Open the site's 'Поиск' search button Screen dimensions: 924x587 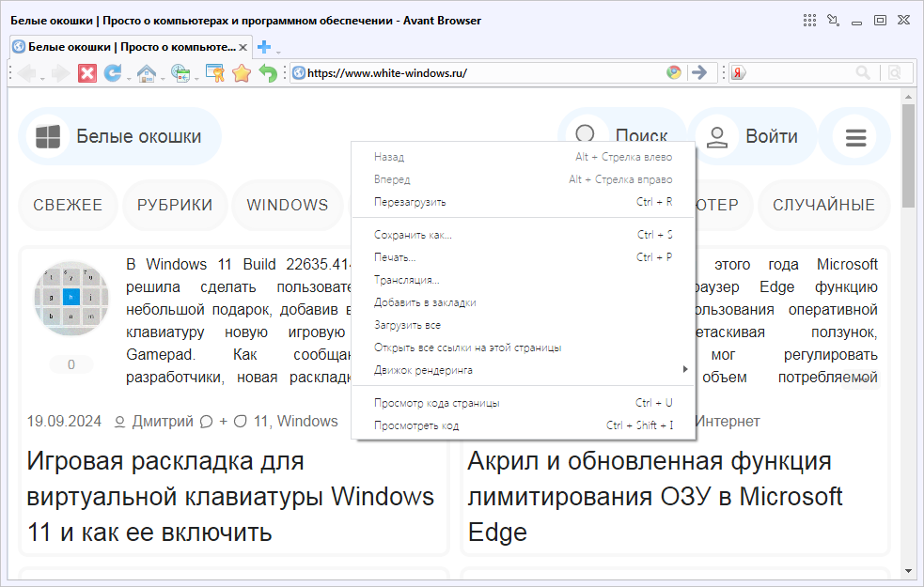coord(622,126)
